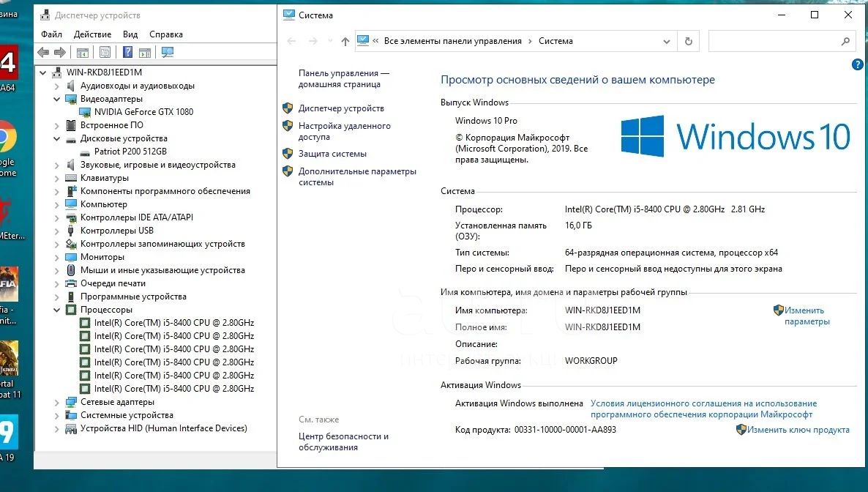This screenshot has height=492, width=868.
Task: Click the shield beside Дополнительные параметры системы
Action: (288, 171)
